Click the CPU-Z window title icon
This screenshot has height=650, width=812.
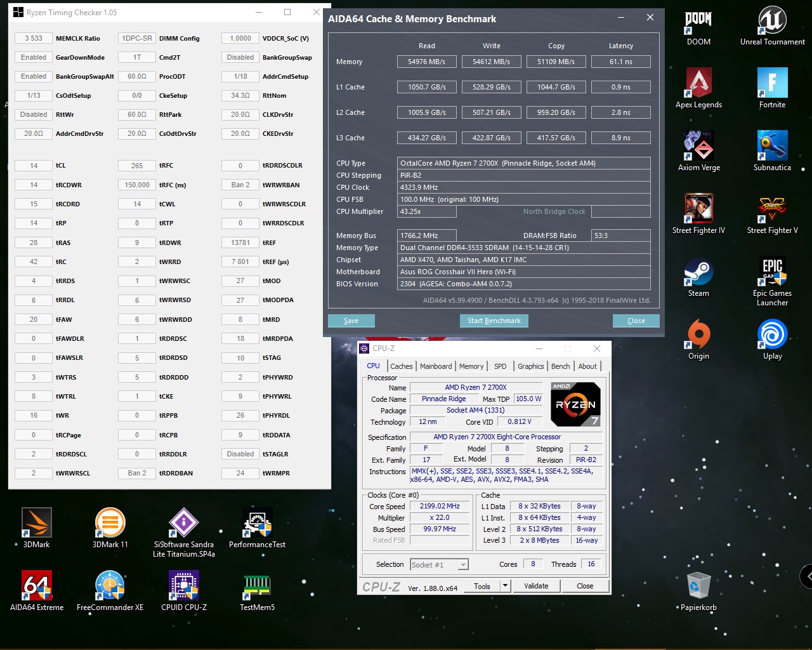pos(364,348)
